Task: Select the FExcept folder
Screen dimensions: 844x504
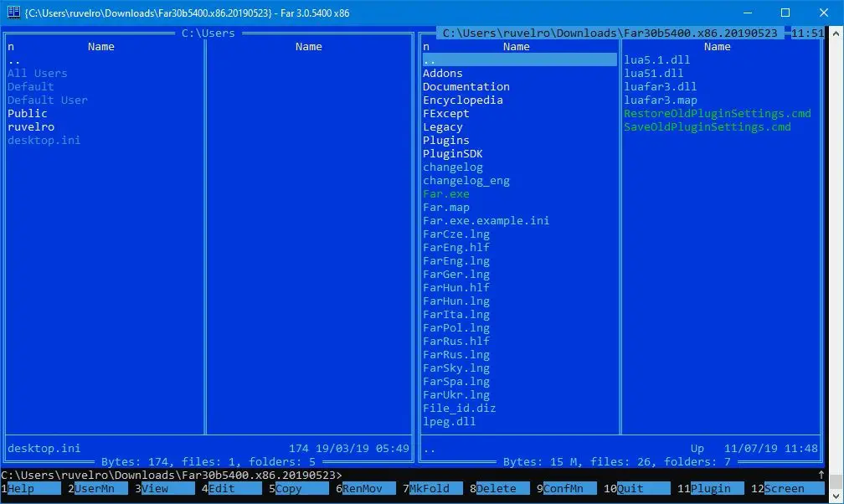Action: [445, 114]
